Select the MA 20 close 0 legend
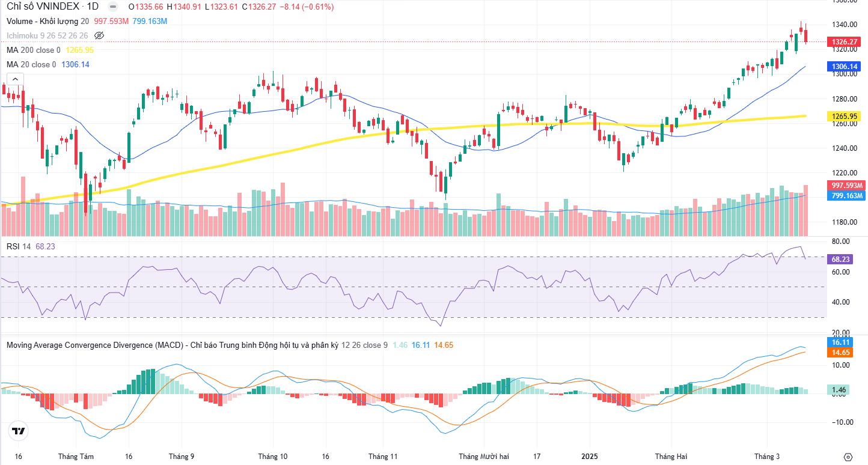This screenshot has width=868, height=465. 31,64
